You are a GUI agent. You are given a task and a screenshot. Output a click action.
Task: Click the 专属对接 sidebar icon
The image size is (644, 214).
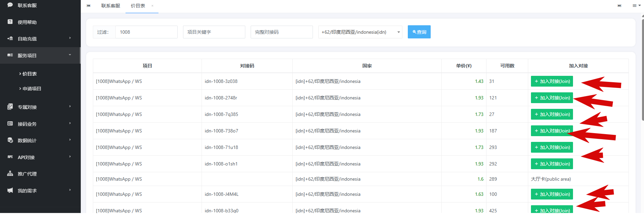(x=10, y=106)
